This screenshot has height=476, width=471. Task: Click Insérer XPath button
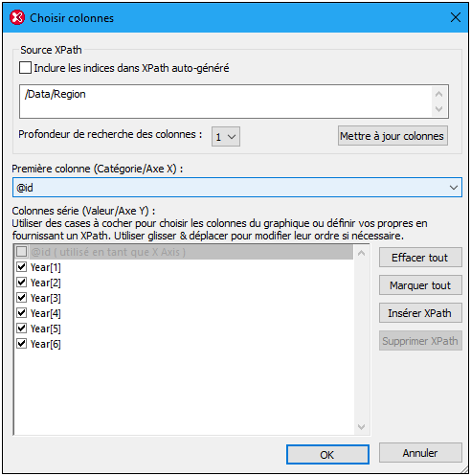point(420,313)
